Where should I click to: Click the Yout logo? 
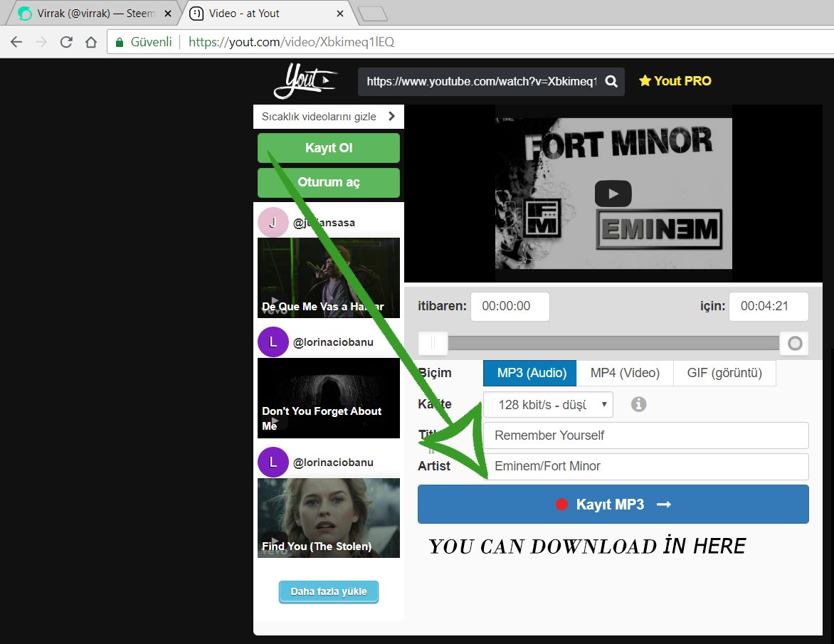pyautogui.click(x=305, y=81)
